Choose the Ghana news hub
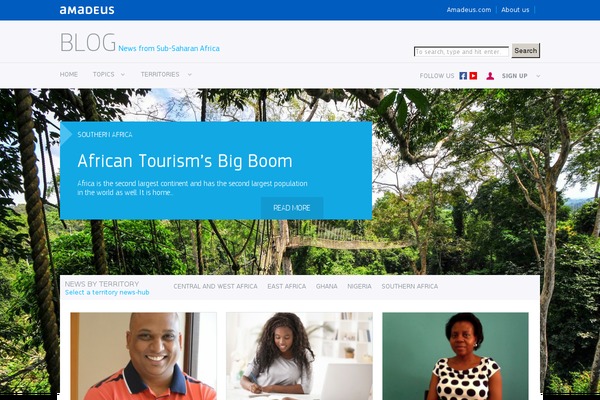The height and width of the screenshot is (400, 600). coord(326,286)
